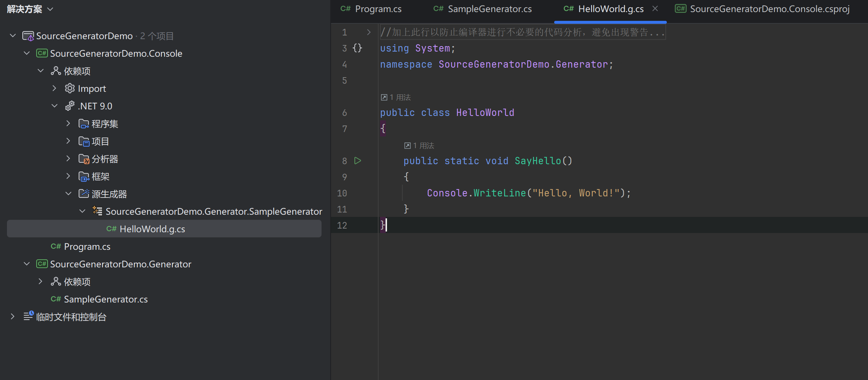
Task: Click the braces icon on line 3
Action: tap(357, 48)
